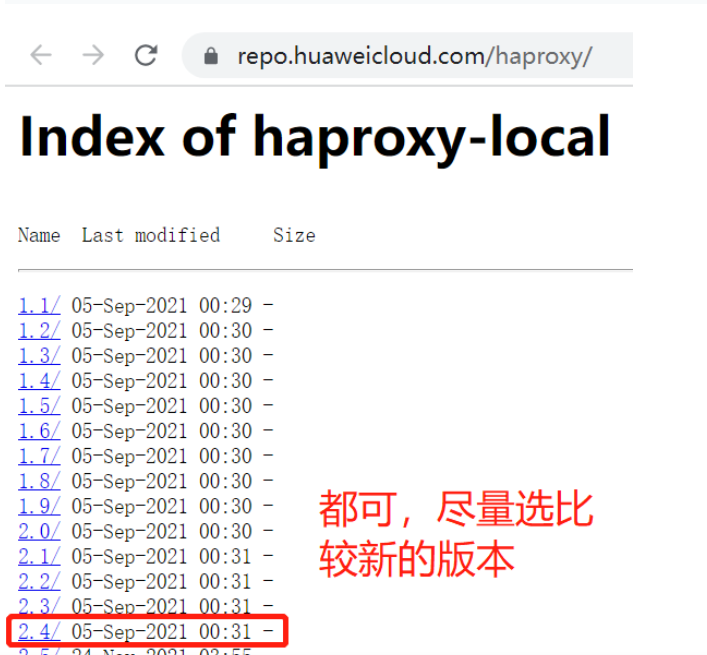Click the 00:31 timestamp in 2.1/ row
707x655 pixels.
coord(225,556)
